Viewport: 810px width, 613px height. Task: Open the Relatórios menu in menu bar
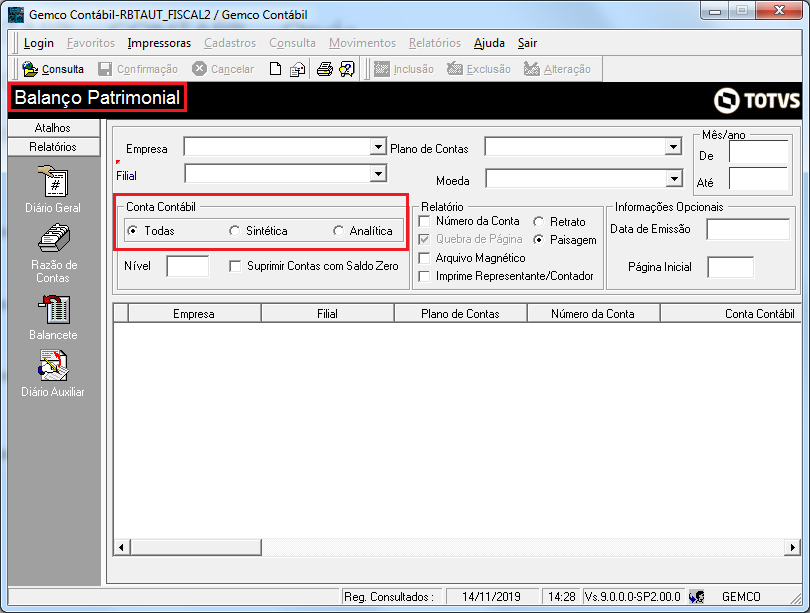(435, 43)
